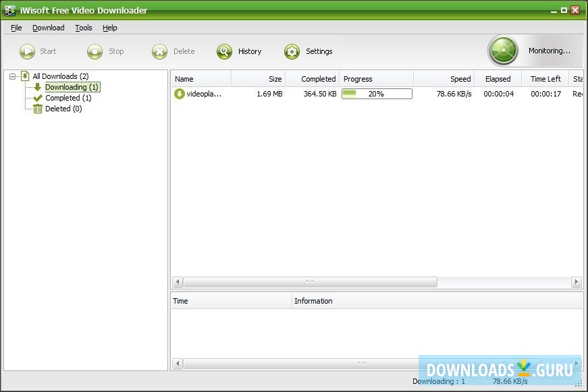Image resolution: width=588 pixels, height=392 pixels.
Task: Open the Help menu
Action: point(109,28)
